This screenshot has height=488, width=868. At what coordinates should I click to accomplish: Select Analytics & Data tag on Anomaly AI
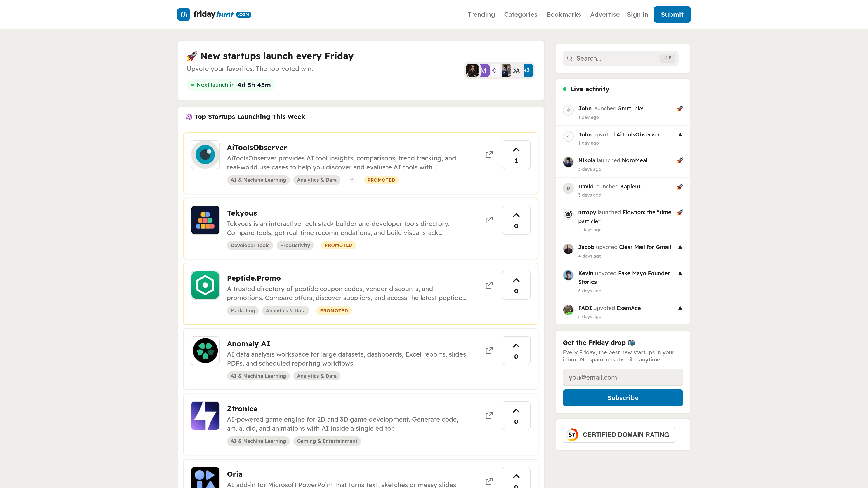click(317, 376)
